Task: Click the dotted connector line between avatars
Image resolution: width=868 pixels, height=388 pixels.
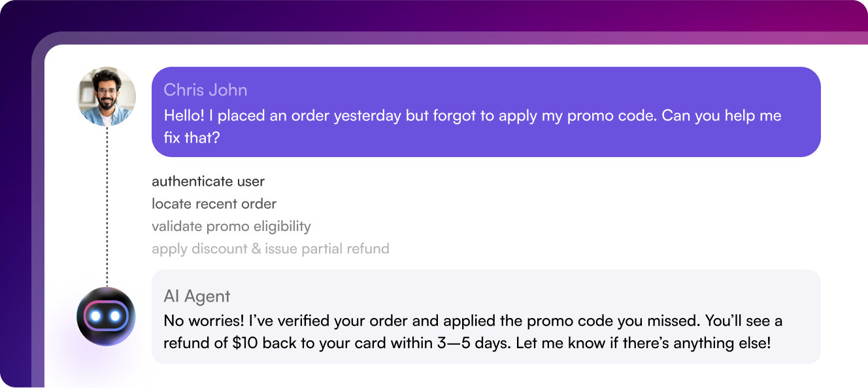Action: [107, 206]
